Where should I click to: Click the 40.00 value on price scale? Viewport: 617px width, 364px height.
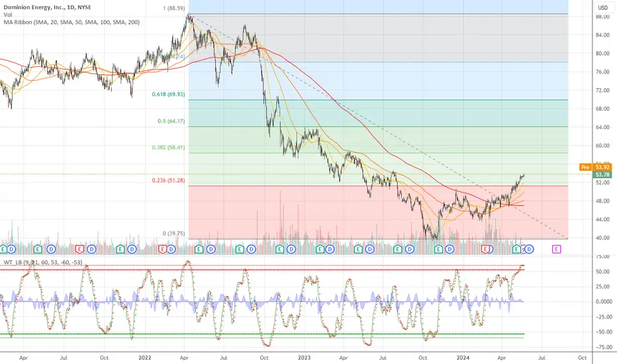point(603,238)
